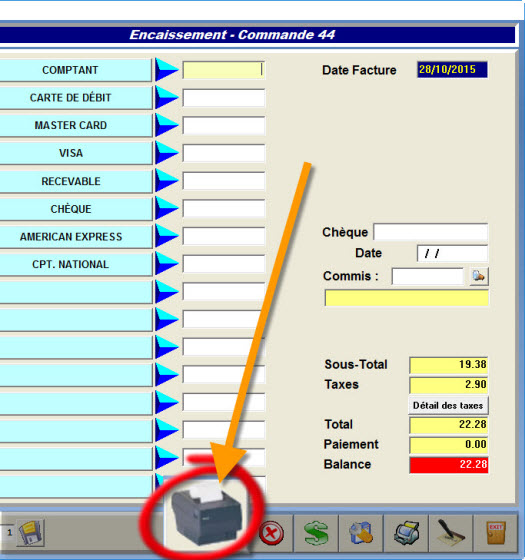Click the Date Facture field
Screen dimensions: 525x560
pos(452,70)
